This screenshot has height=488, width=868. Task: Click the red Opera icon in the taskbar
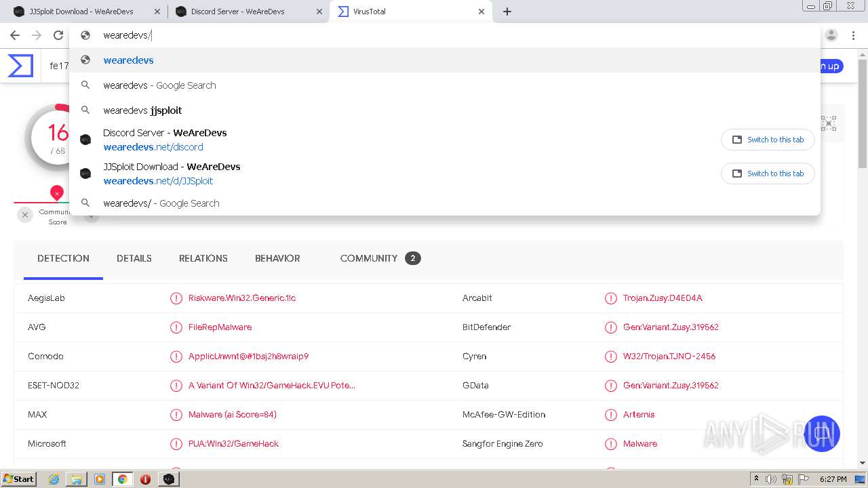pos(145,479)
